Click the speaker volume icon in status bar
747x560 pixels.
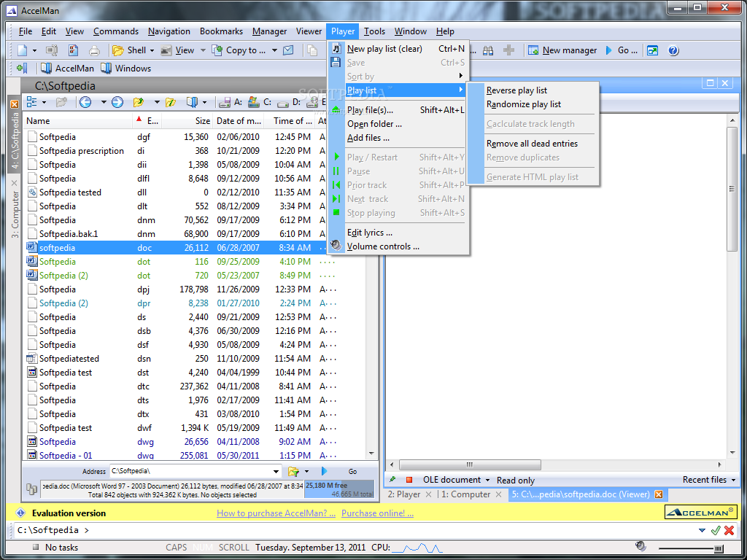tap(640, 547)
